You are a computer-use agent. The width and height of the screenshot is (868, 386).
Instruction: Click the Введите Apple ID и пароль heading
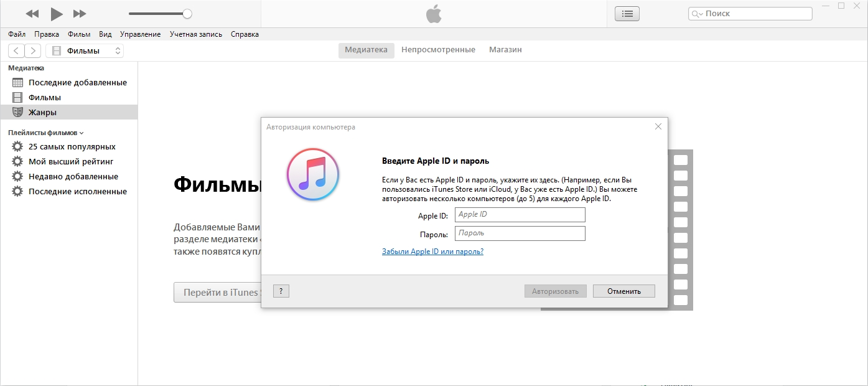click(435, 161)
